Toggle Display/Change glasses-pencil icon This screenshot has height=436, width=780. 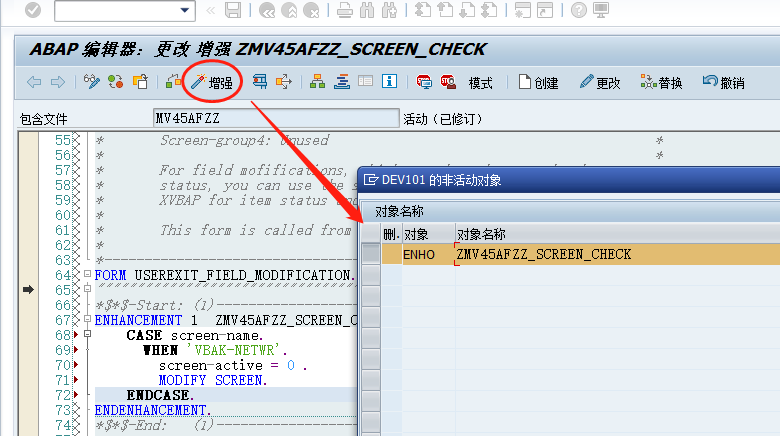[92, 82]
